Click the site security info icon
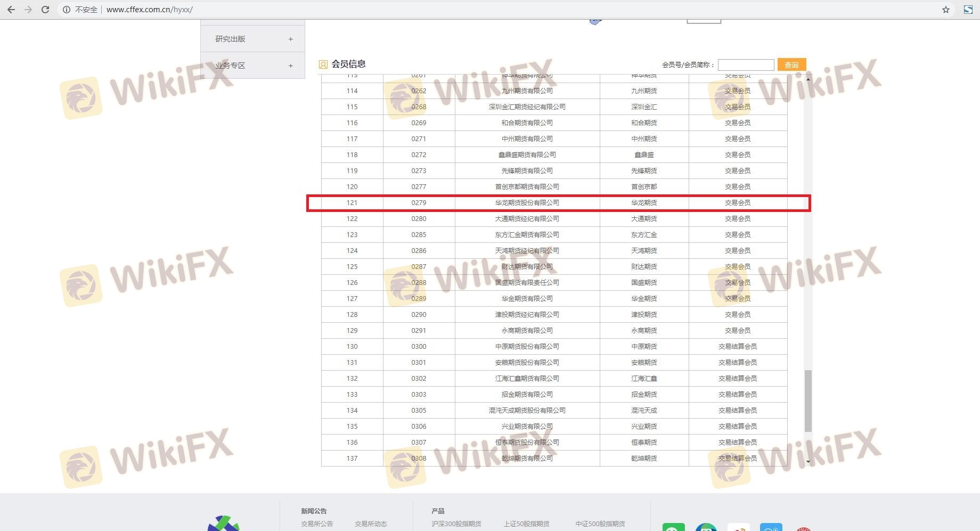Image resolution: width=980 pixels, height=531 pixels. click(x=67, y=10)
